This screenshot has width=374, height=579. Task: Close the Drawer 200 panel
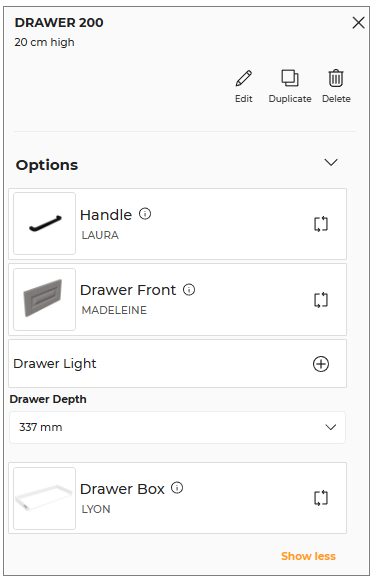358,23
